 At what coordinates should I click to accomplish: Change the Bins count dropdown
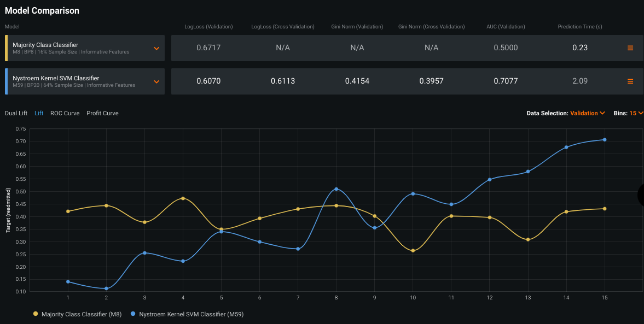(x=636, y=113)
